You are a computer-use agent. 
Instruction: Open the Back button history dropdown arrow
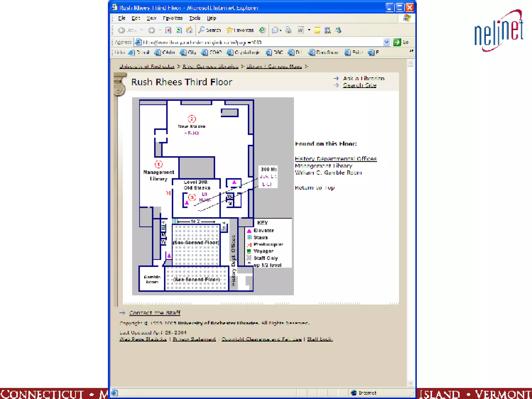click(142, 30)
